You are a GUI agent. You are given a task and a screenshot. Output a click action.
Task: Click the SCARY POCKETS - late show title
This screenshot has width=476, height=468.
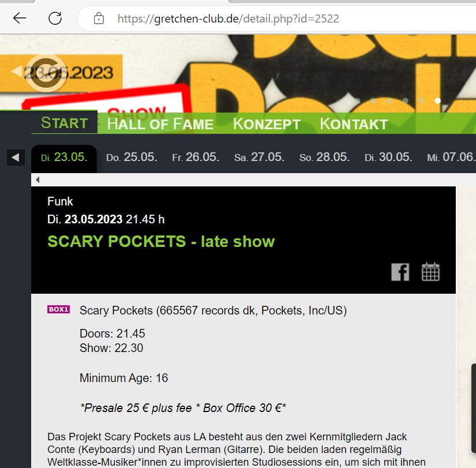pyautogui.click(x=161, y=241)
